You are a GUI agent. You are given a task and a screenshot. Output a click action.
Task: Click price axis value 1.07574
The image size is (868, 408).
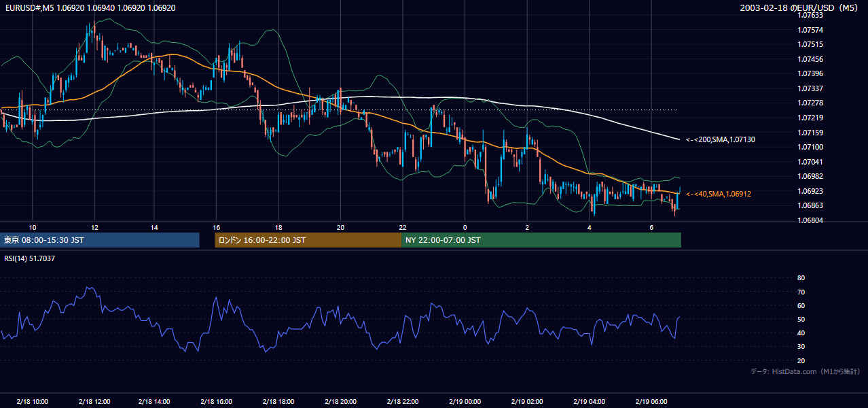tap(810, 30)
